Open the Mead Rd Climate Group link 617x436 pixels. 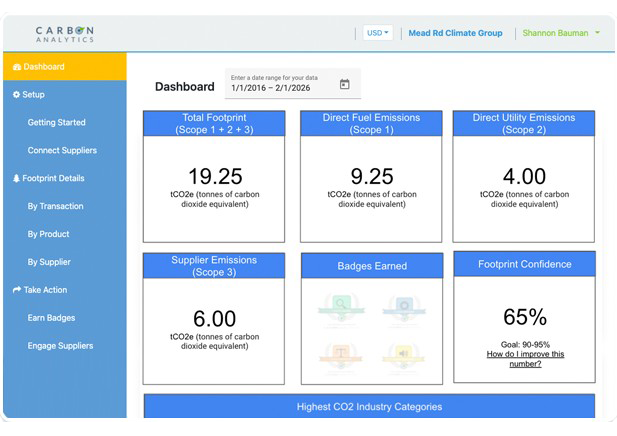[455, 33]
